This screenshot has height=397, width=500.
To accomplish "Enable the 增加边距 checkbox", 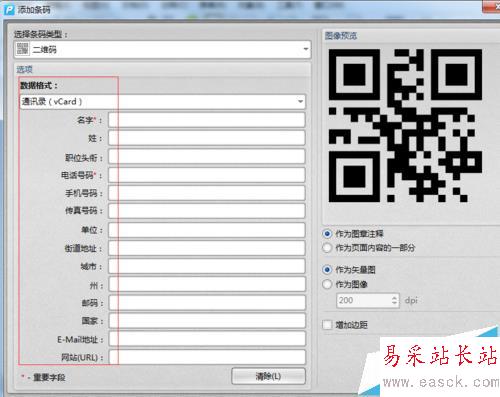I will click(327, 324).
